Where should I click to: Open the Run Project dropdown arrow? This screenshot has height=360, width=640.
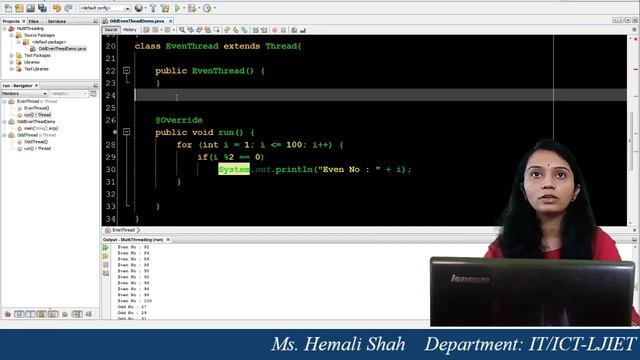coord(183,8)
